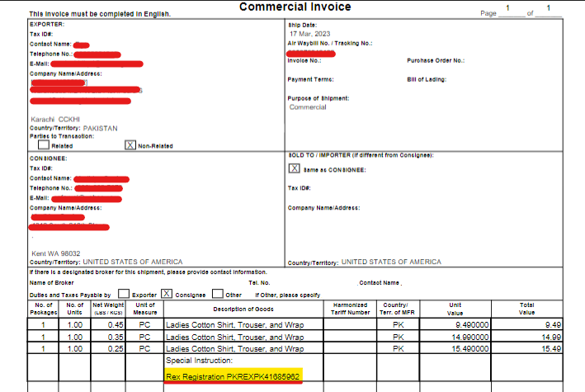Select the Other duties payable checkbox
585x392 pixels.
tap(218, 293)
